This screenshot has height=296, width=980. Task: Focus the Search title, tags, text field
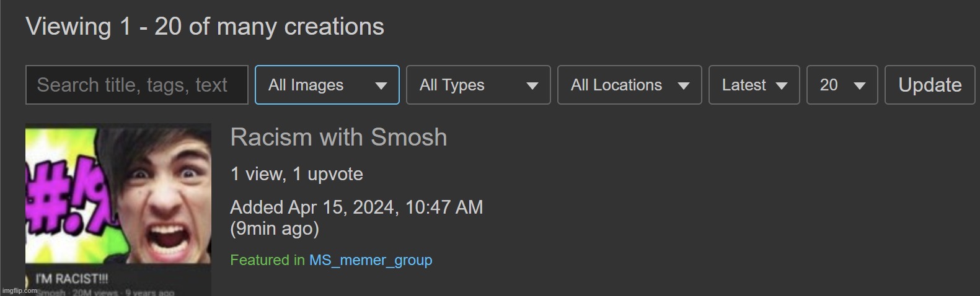point(136,85)
